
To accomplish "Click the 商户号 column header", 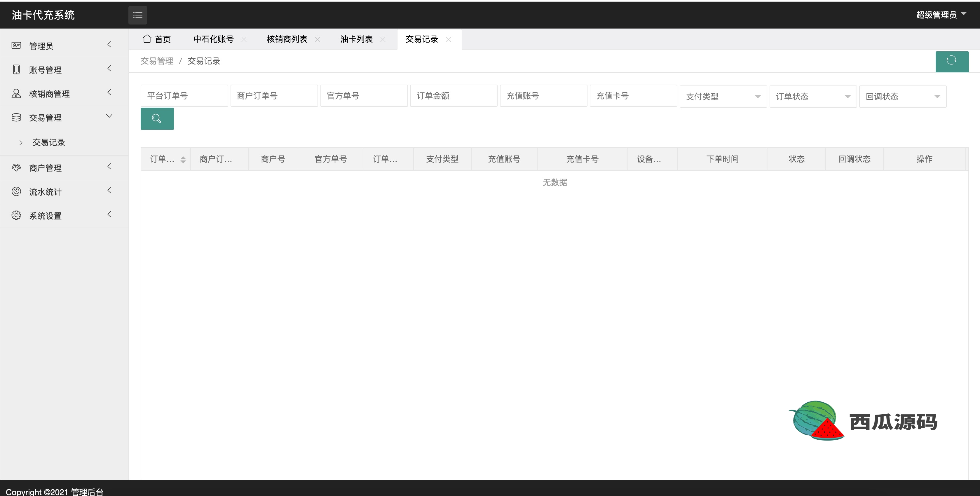I will 273,159.
